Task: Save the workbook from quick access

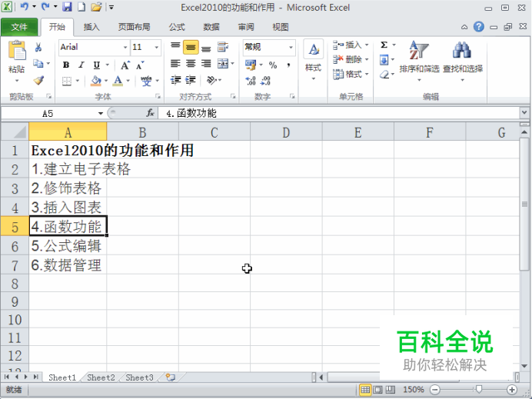Action: pos(67,7)
